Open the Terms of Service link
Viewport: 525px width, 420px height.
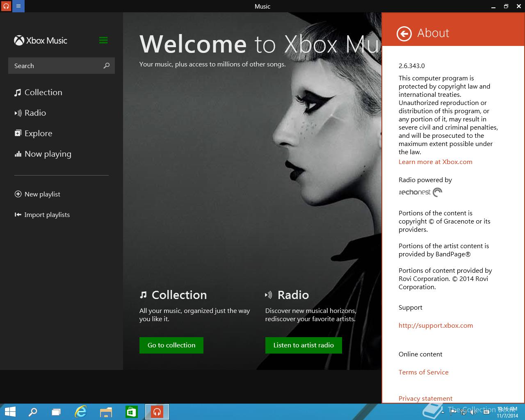point(424,372)
